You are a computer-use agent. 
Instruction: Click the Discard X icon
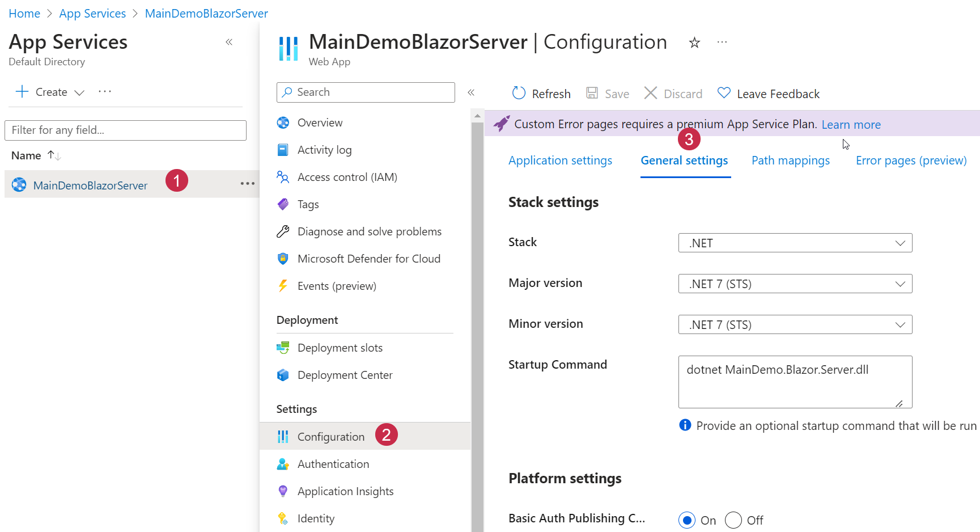coord(651,93)
